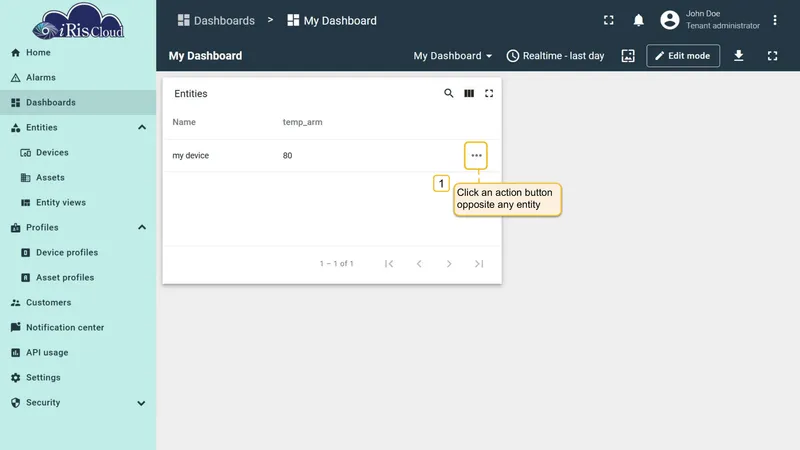Viewport: 800px width, 450px height.
Task: Open the Customers page
Action: (78, 303)
